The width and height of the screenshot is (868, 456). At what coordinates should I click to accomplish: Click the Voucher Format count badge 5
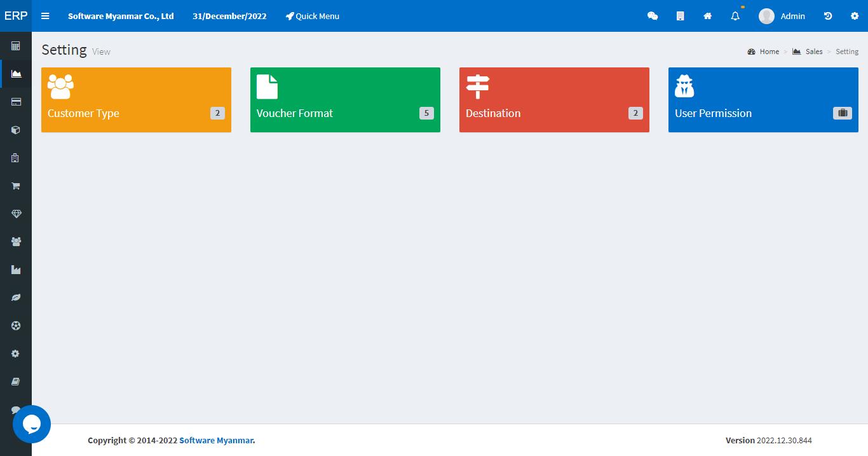(426, 113)
